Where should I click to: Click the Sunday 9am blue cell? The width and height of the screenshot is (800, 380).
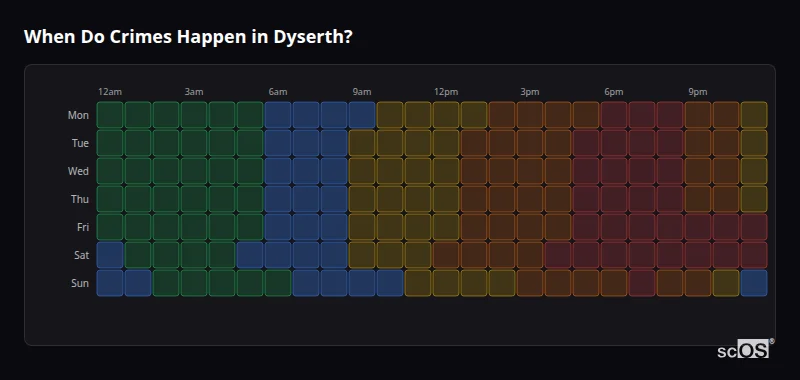pyautogui.click(x=362, y=283)
